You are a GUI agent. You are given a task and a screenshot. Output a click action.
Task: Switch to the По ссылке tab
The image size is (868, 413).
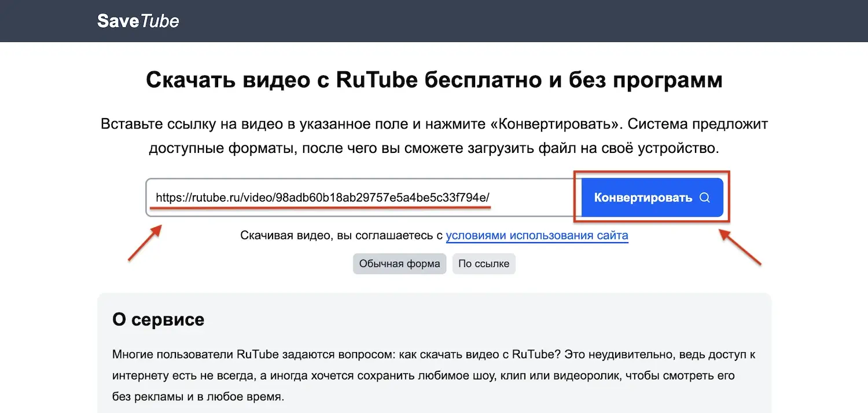[483, 264]
